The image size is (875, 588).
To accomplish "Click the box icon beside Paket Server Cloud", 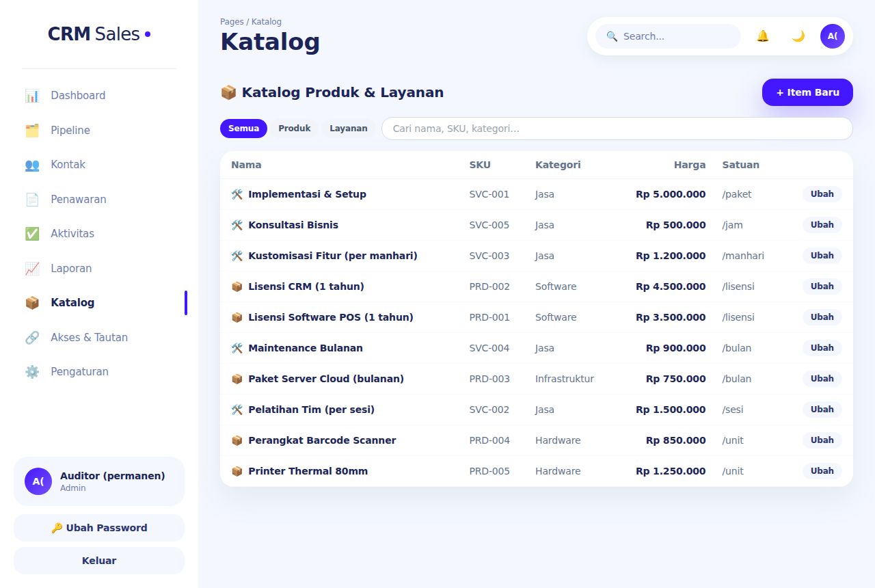I will tap(237, 379).
